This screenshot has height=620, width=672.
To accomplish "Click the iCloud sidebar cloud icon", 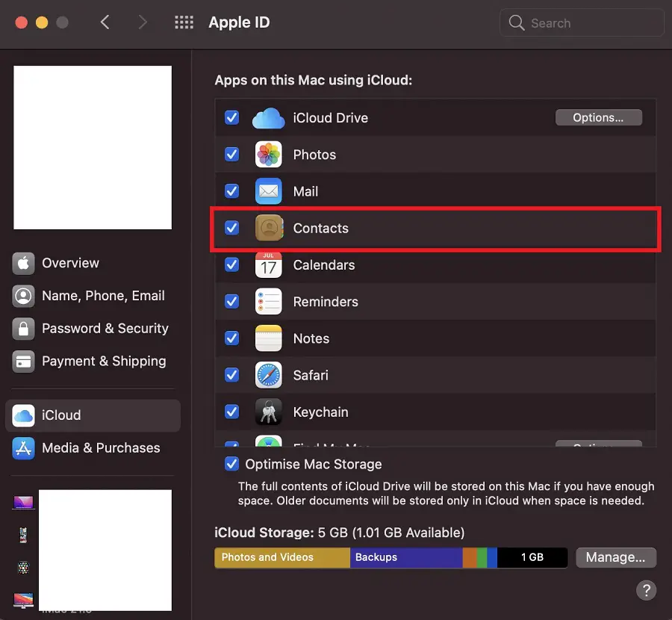I will click(23, 415).
